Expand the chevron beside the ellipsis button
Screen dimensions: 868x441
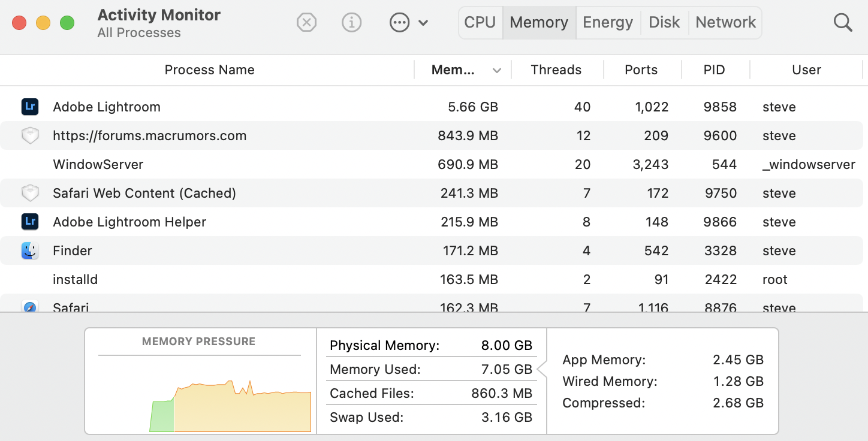click(423, 23)
